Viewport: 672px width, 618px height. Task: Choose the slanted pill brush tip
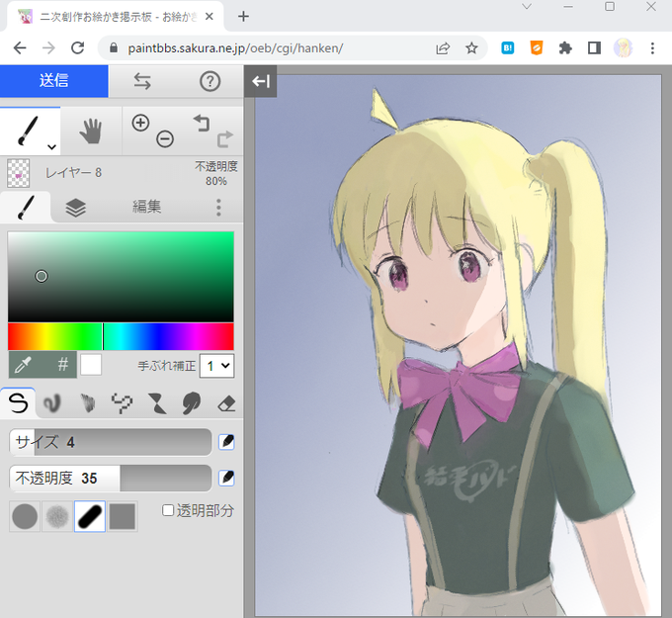(90, 516)
